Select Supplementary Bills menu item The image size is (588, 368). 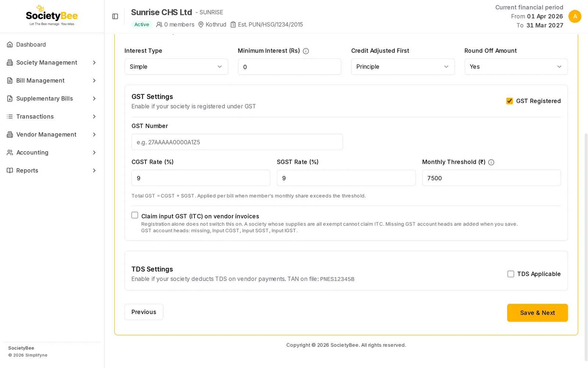click(x=52, y=99)
